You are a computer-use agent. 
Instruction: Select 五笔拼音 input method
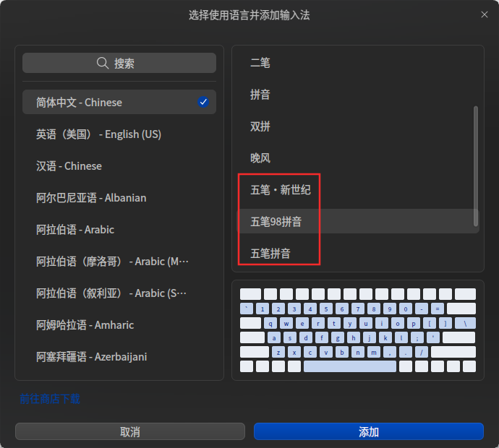point(358,254)
